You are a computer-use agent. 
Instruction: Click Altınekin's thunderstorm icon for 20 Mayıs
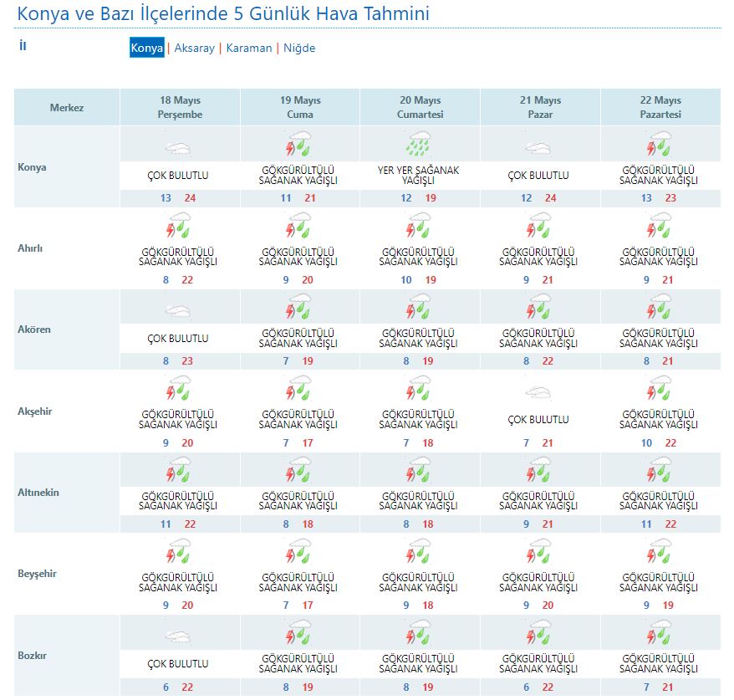(x=419, y=472)
